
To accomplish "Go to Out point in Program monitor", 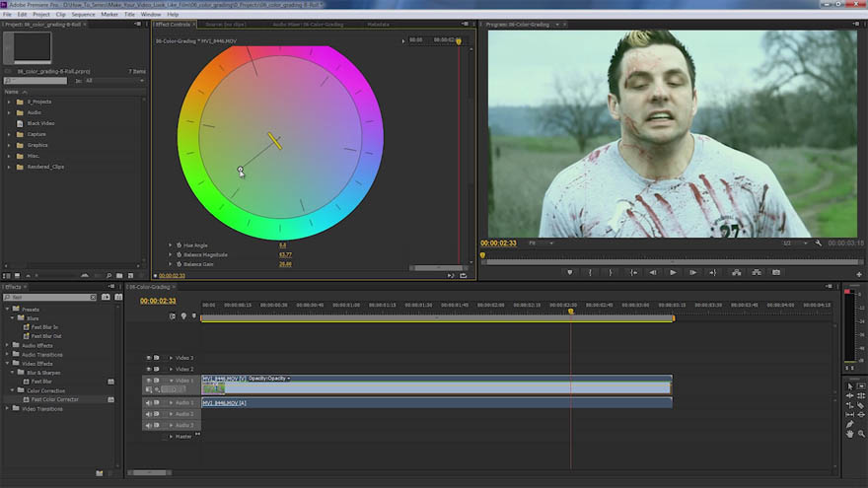I will click(712, 272).
